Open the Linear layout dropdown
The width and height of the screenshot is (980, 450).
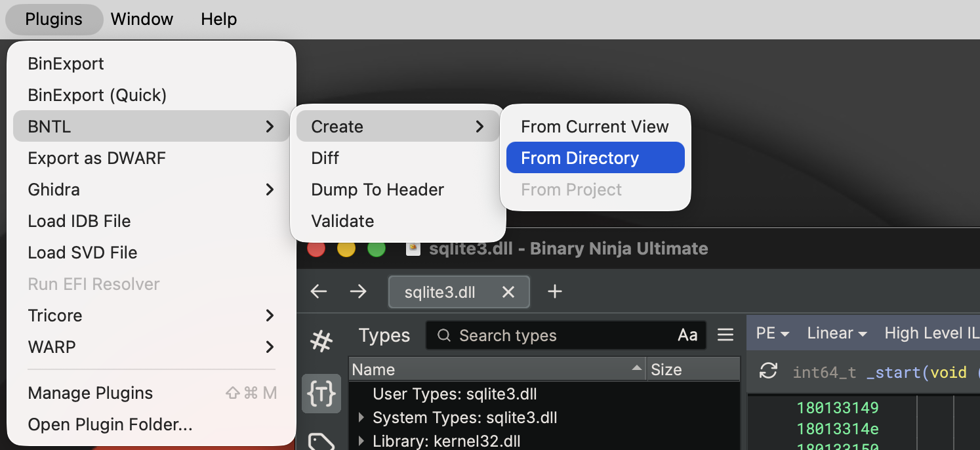(x=836, y=333)
